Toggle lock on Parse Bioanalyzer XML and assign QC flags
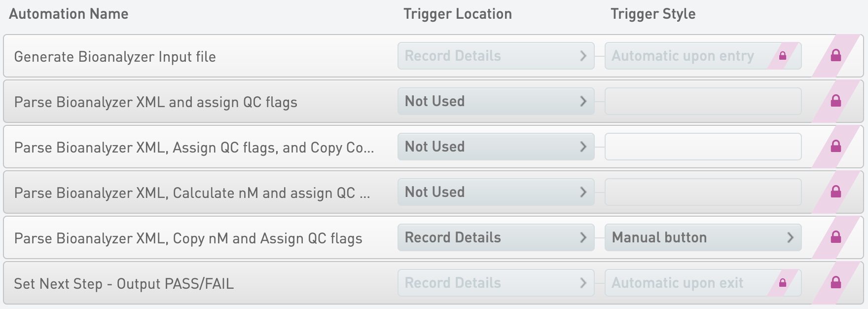This screenshot has width=868, height=309. pyautogui.click(x=835, y=101)
